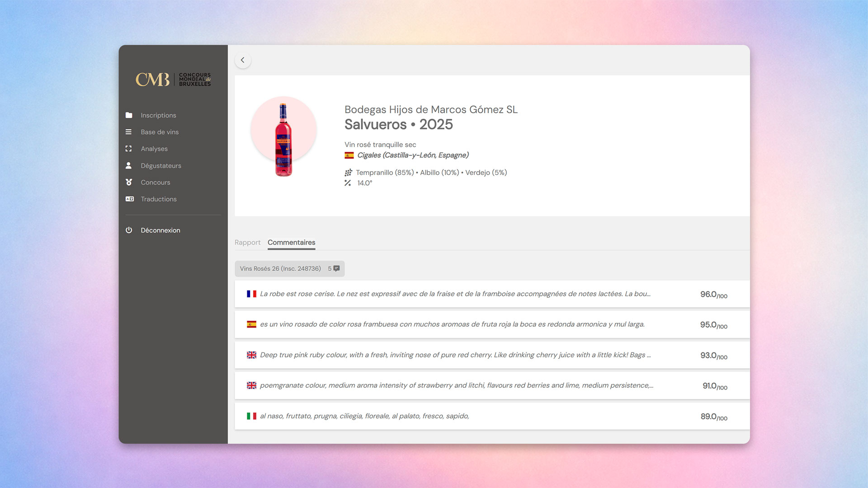The width and height of the screenshot is (868, 488).
Task: Click the Base de vins list icon
Action: 129,132
